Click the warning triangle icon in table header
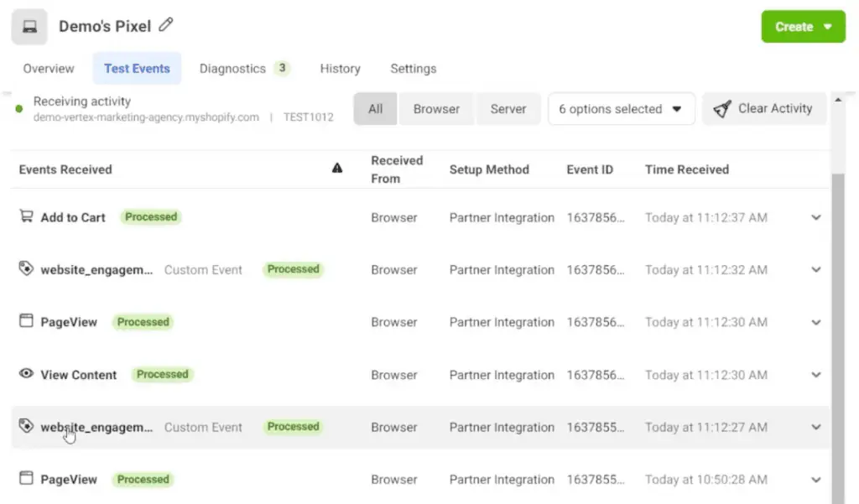The height and width of the screenshot is (504, 859). point(337,169)
